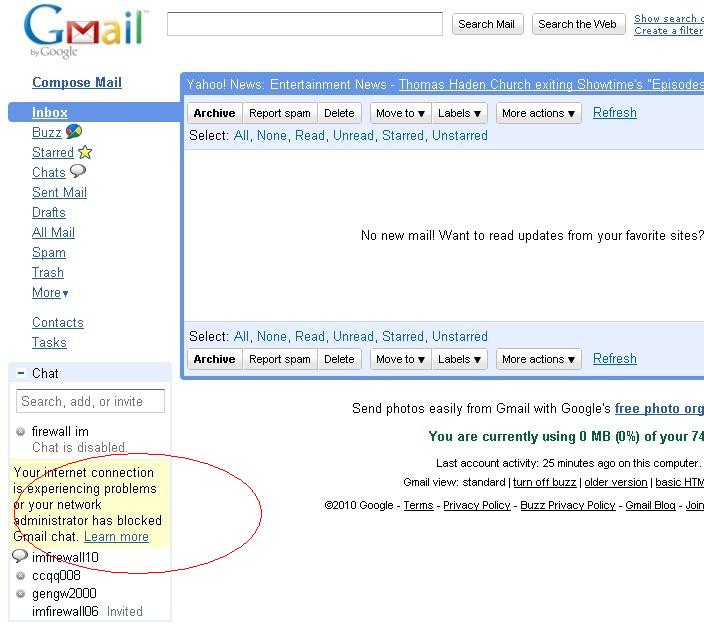704x631 pixels.
Task: Open the Spam folder
Action: point(49,253)
